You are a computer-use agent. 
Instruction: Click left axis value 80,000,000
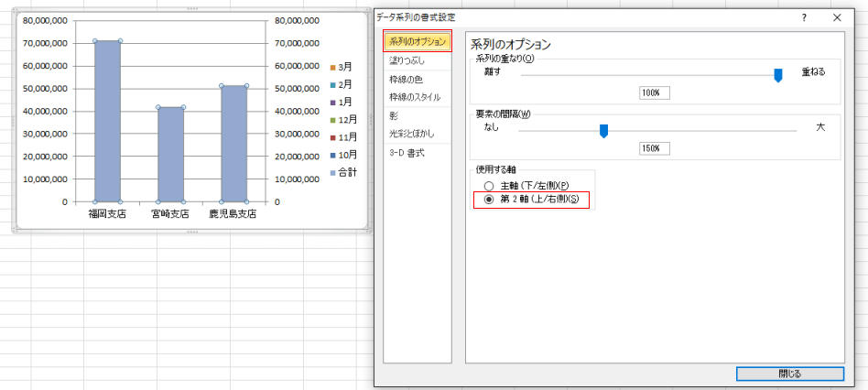click(46, 20)
